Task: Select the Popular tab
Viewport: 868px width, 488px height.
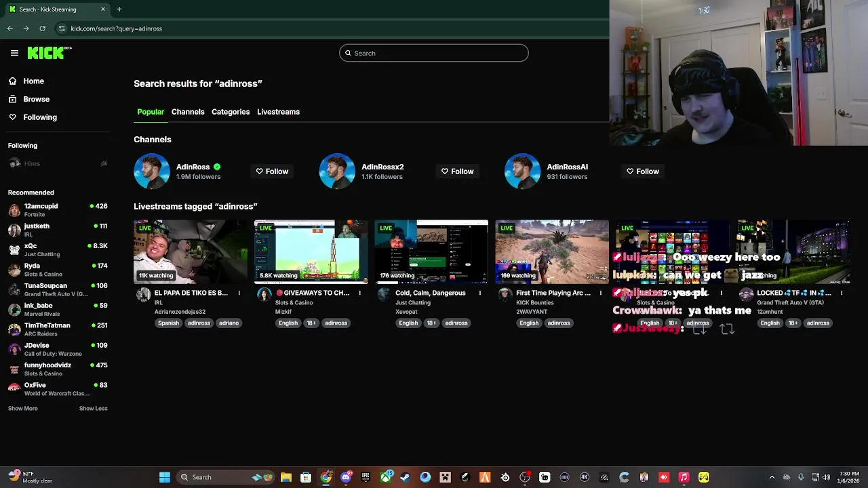Action: [x=151, y=112]
